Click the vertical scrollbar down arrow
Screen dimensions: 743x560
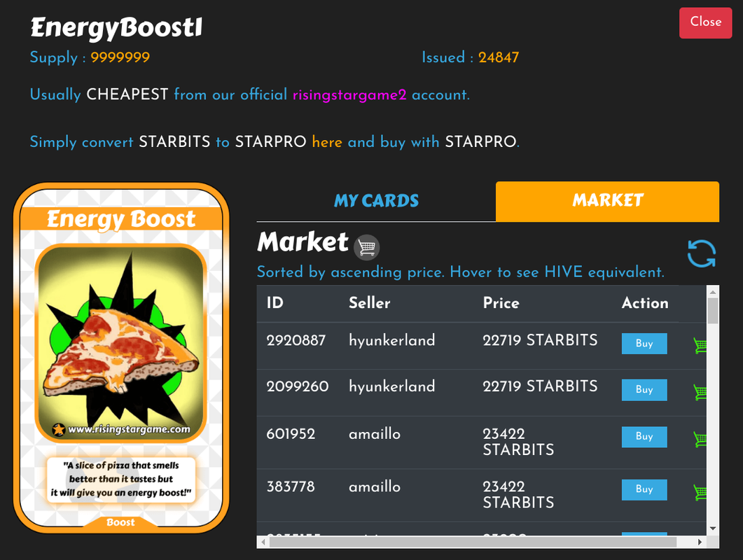tap(713, 528)
